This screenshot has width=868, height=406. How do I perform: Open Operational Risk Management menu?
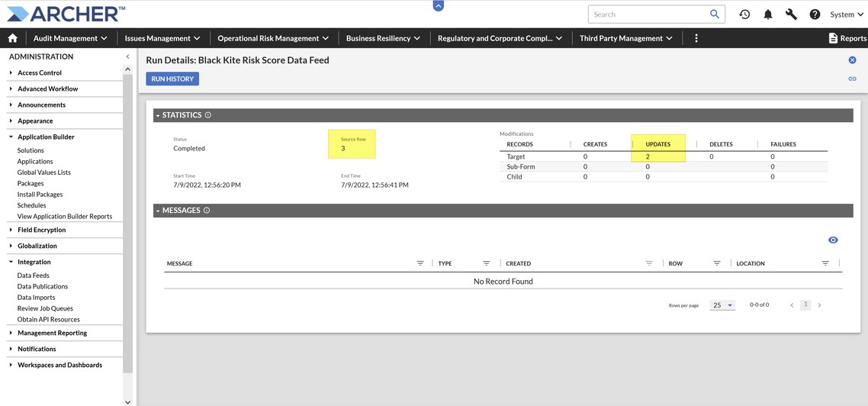point(273,38)
